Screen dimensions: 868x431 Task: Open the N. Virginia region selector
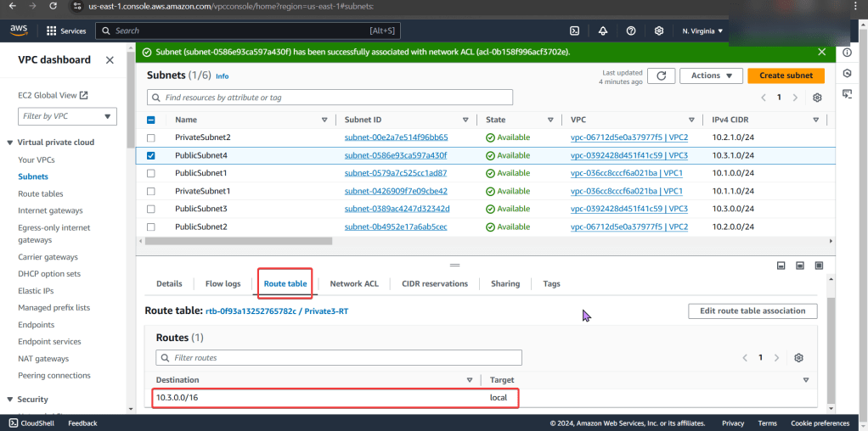(x=702, y=31)
